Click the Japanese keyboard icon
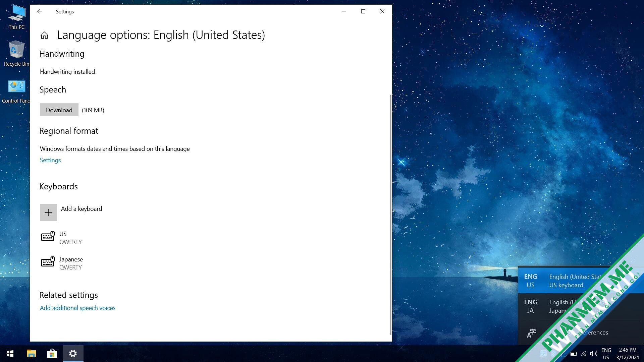The width and height of the screenshot is (644, 362). [x=48, y=262]
